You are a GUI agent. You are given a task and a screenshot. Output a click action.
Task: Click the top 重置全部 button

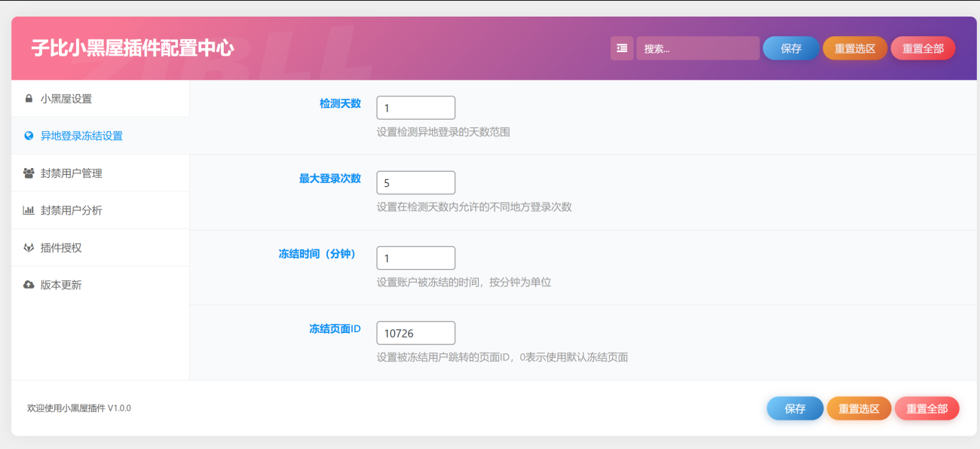(x=923, y=48)
